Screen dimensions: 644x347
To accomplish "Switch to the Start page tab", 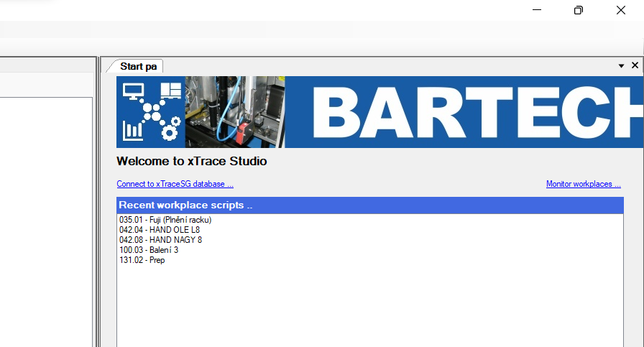I will 138,66.
